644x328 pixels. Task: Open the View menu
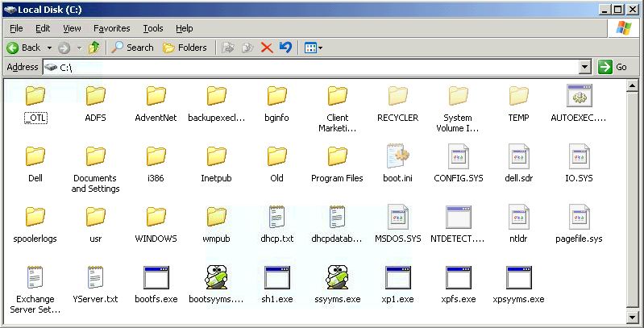tap(72, 28)
